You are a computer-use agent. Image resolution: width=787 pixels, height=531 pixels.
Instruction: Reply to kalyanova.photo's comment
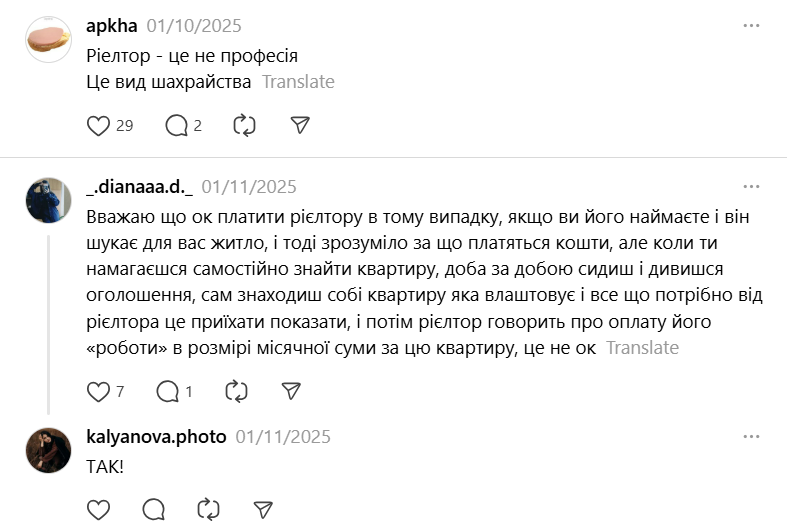point(153,509)
